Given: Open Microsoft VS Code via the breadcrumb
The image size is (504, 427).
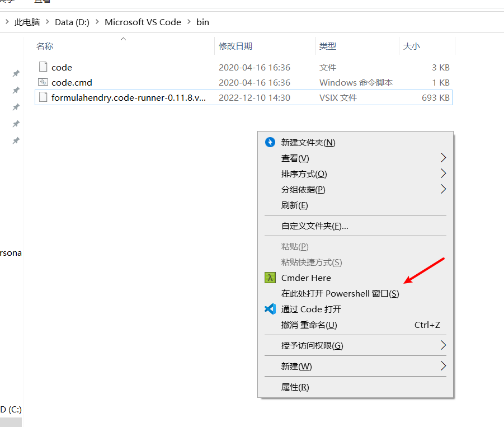Looking at the screenshot, I should tap(143, 22).
